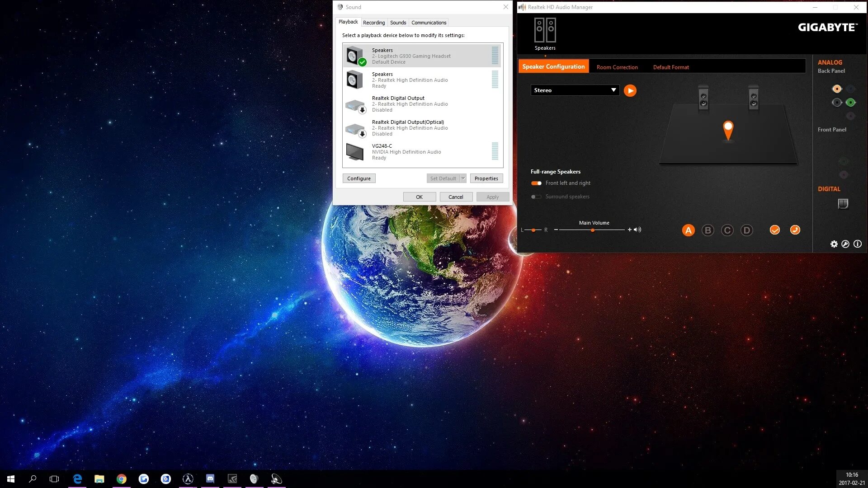Switch to the Speaker Configuration tab
Image resolution: width=868 pixels, height=488 pixels.
click(553, 66)
